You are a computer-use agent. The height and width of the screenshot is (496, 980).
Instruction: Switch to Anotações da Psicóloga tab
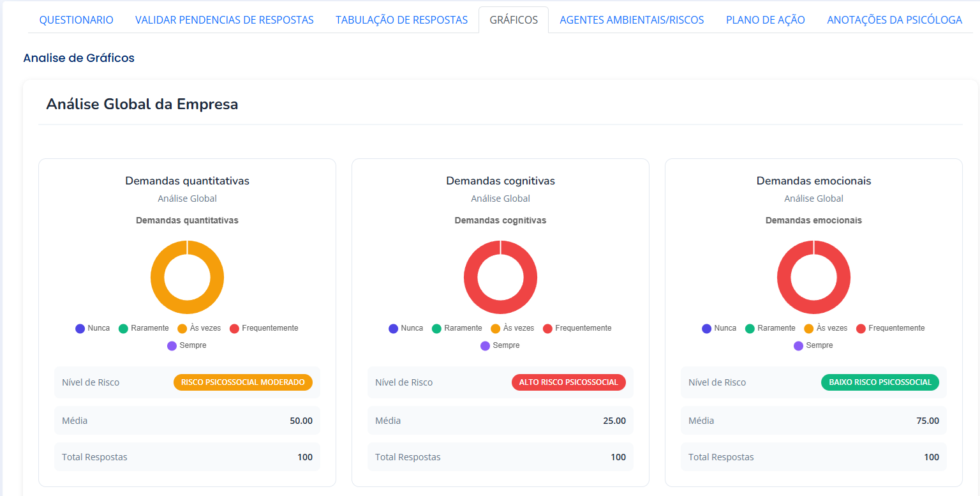click(x=894, y=20)
